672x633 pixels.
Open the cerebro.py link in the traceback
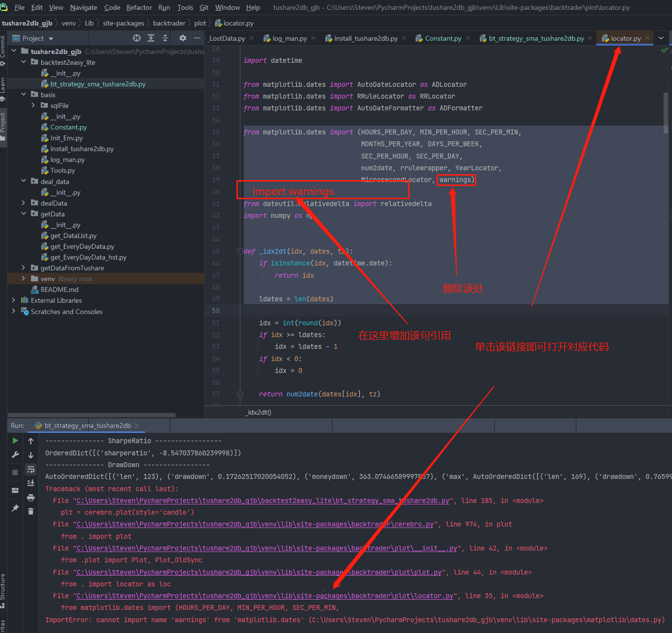(x=255, y=524)
